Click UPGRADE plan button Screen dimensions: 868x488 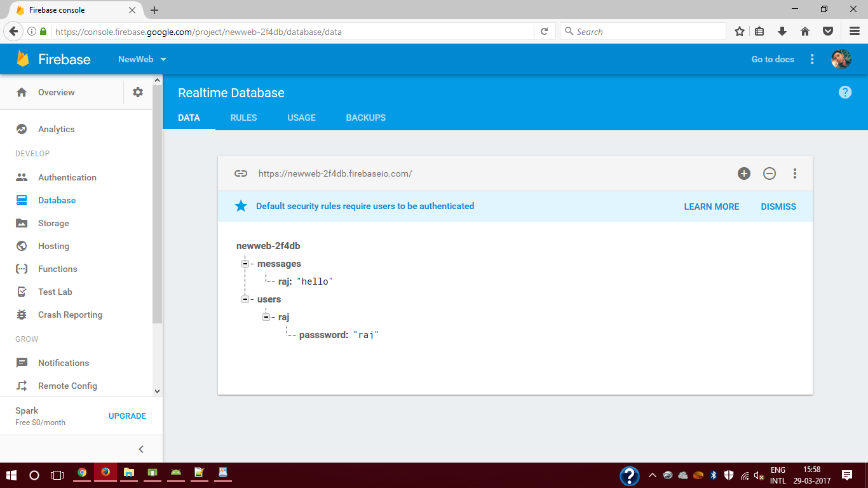click(127, 416)
